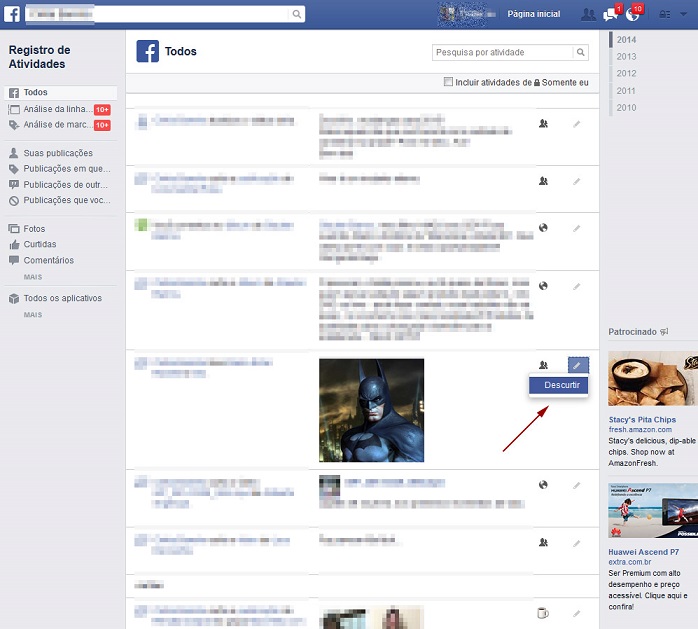Viewport: 698px width, 629px height.
Task: Jump to year 2012
Action: (x=626, y=73)
